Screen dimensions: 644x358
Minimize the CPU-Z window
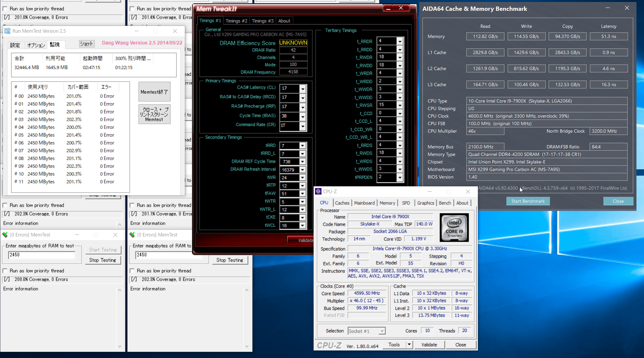pyautogui.click(x=429, y=191)
